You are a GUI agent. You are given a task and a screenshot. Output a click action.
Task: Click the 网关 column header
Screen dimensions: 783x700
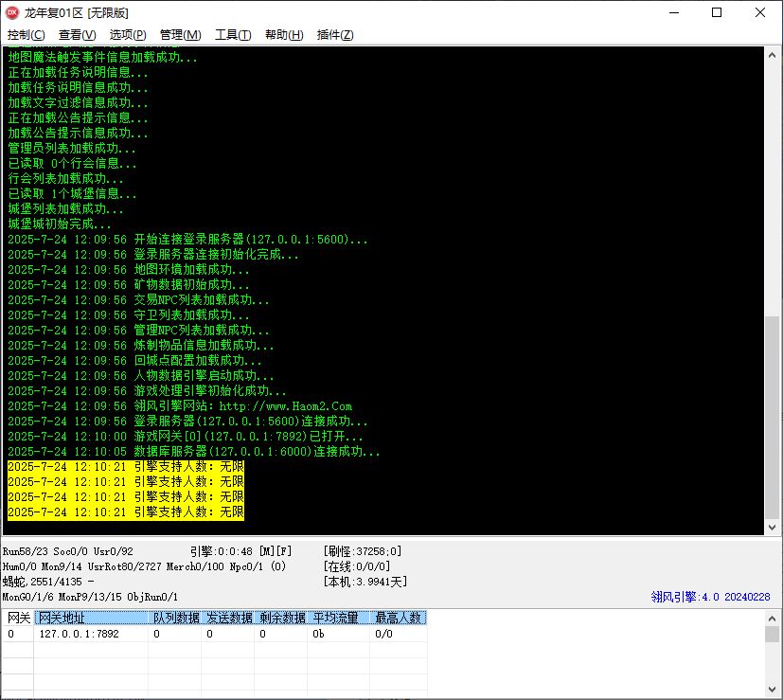click(18, 618)
